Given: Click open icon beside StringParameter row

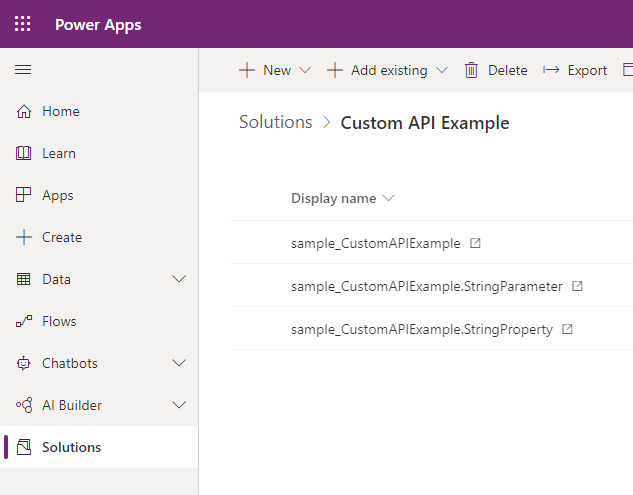Looking at the screenshot, I should point(577,286).
